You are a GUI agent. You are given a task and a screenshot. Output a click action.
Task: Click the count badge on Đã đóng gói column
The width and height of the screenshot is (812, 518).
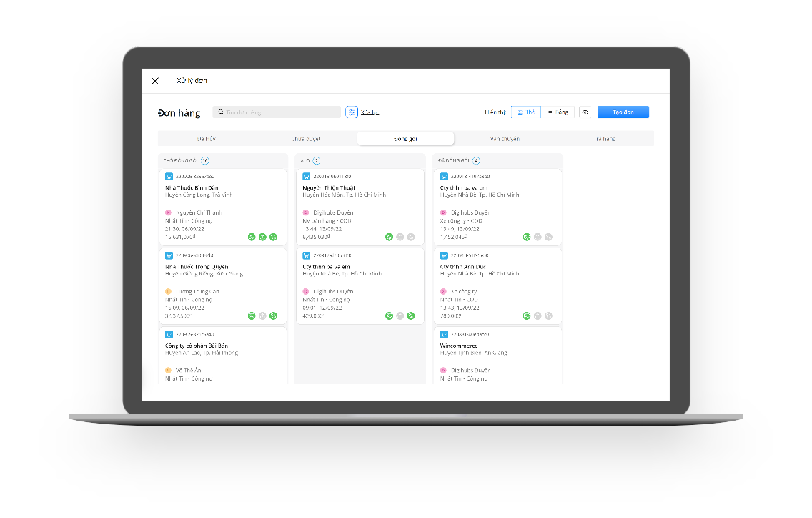coord(477,161)
